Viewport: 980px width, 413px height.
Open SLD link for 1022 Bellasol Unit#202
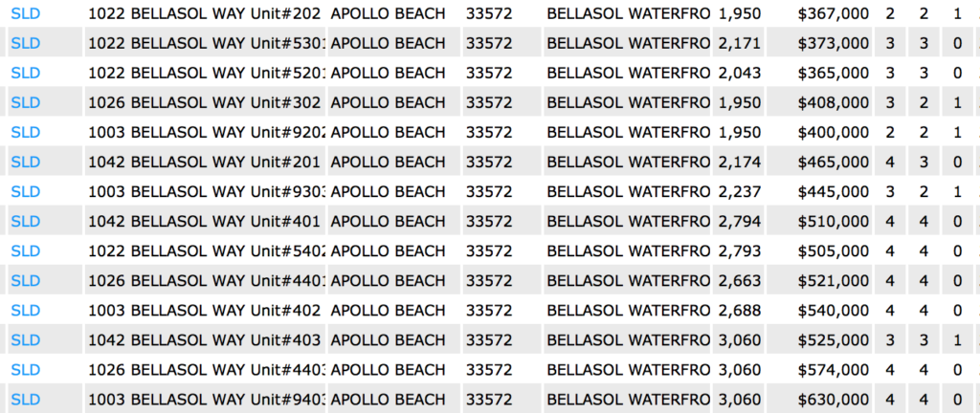point(26,13)
